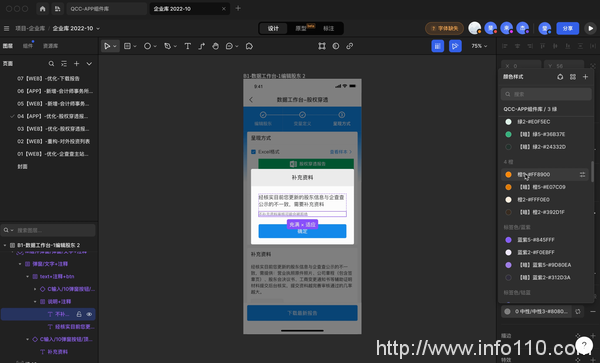This screenshot has height=363, width=600.
Task: Open the home screen icon
Action: pos(42,8)
